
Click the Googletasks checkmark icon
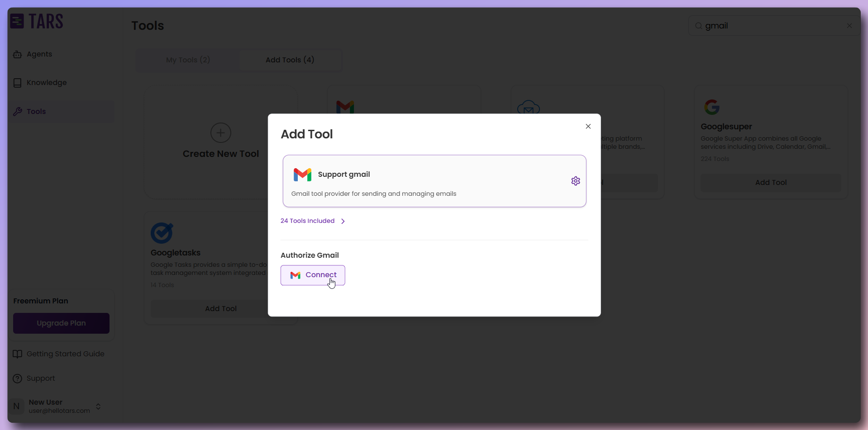click(x=162, y=232)
